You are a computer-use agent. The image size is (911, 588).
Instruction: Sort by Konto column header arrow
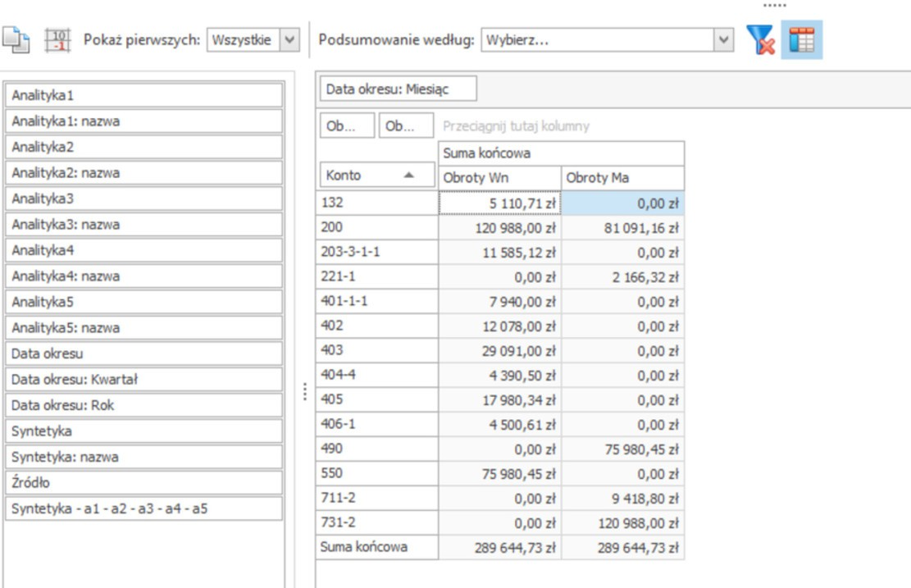pos(408,175)
